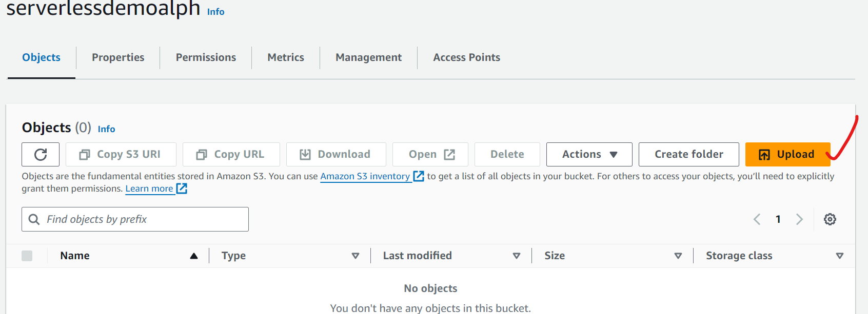Open the Permissions tab

(x=206, y=57)
